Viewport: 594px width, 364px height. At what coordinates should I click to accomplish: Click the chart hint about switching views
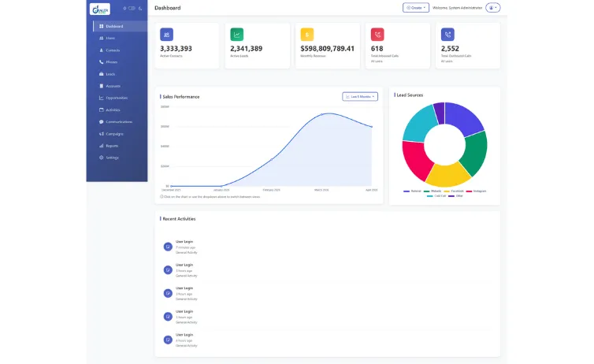pyautogui.click(x=210, y=197)
